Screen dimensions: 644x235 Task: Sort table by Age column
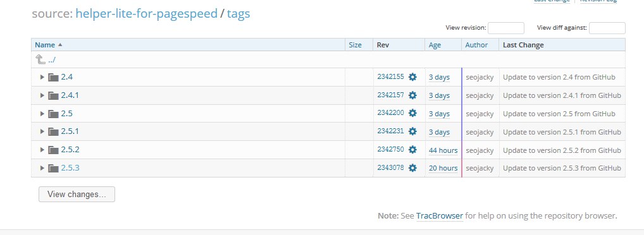[435, 45]
